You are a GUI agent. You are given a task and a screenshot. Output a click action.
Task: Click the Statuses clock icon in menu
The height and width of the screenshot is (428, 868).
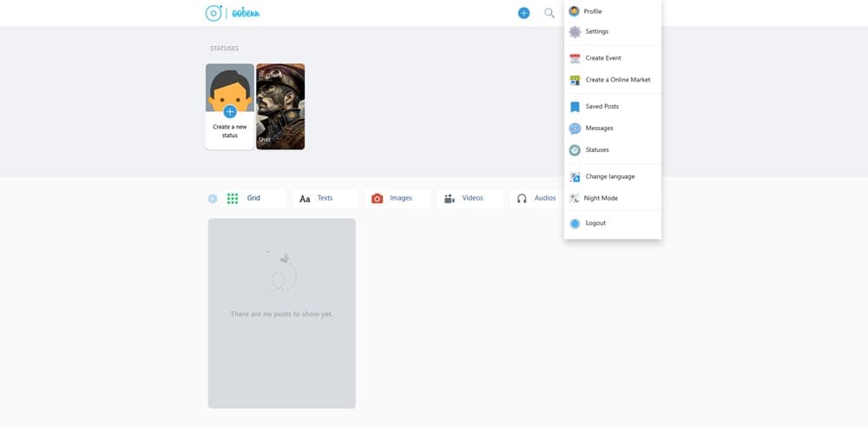tap(575, 150)
